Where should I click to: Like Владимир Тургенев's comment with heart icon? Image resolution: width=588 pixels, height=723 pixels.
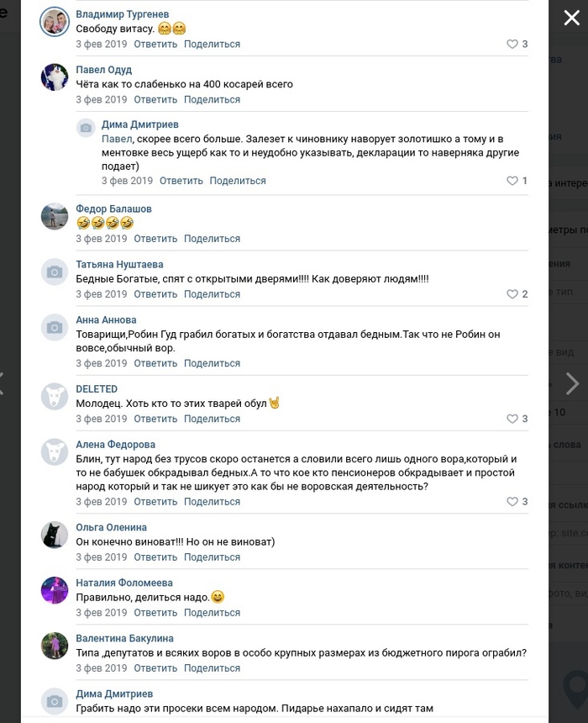(512, 45)
